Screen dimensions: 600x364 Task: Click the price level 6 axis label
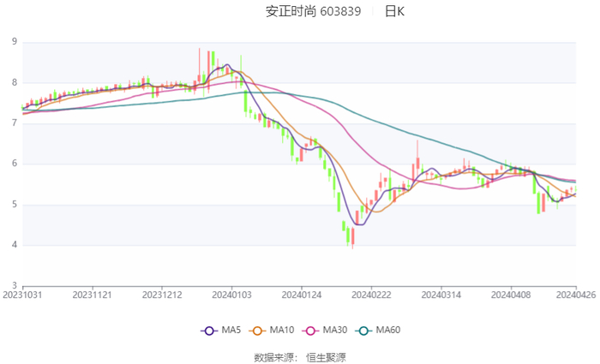15,164
